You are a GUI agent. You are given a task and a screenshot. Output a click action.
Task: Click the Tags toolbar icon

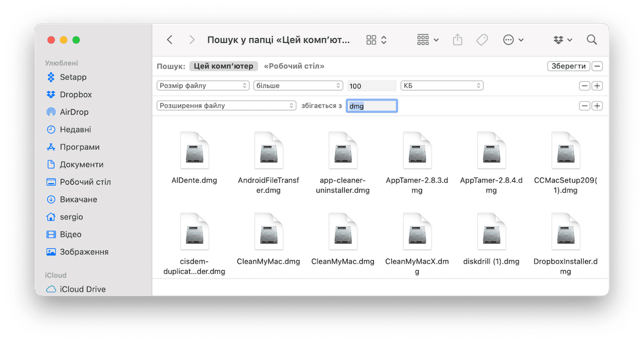coord(482,40)
